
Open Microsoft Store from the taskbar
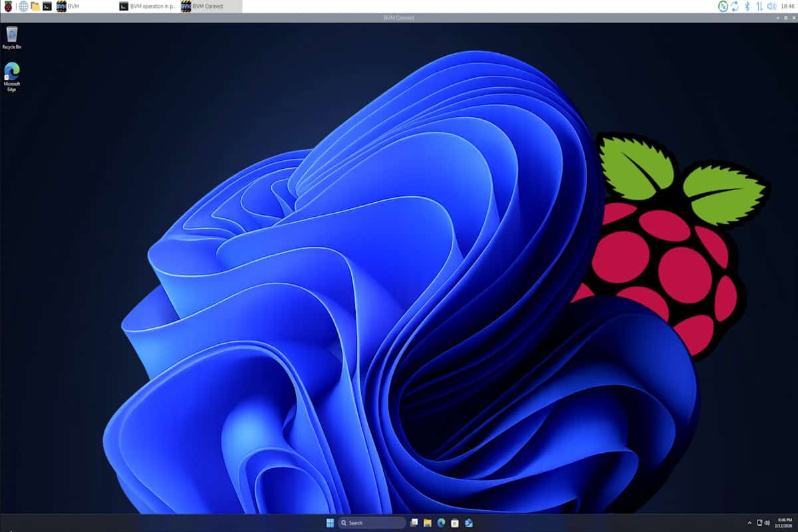(x=455, y=523)
